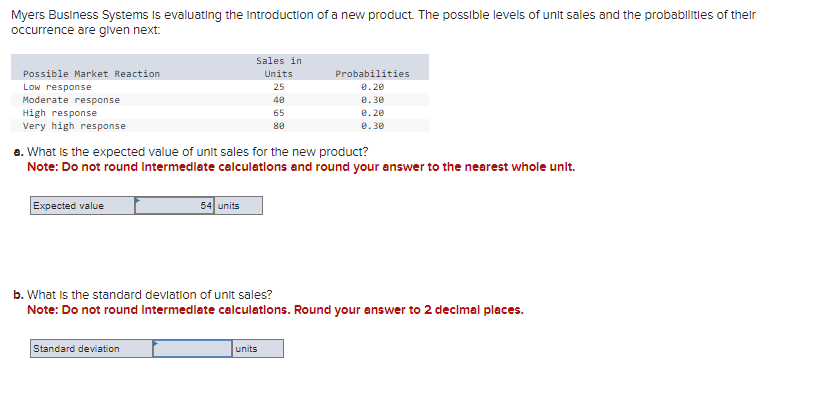
Task: Click the Probabilities column header
Action: pos(373,74)
